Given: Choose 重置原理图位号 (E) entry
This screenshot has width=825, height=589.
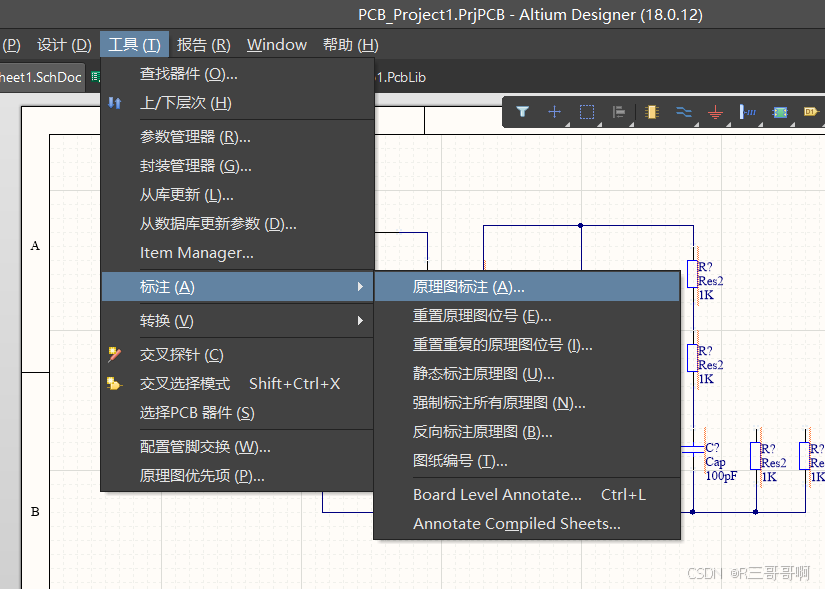Looking at the screenshot, I should click(x=527, y=316).
